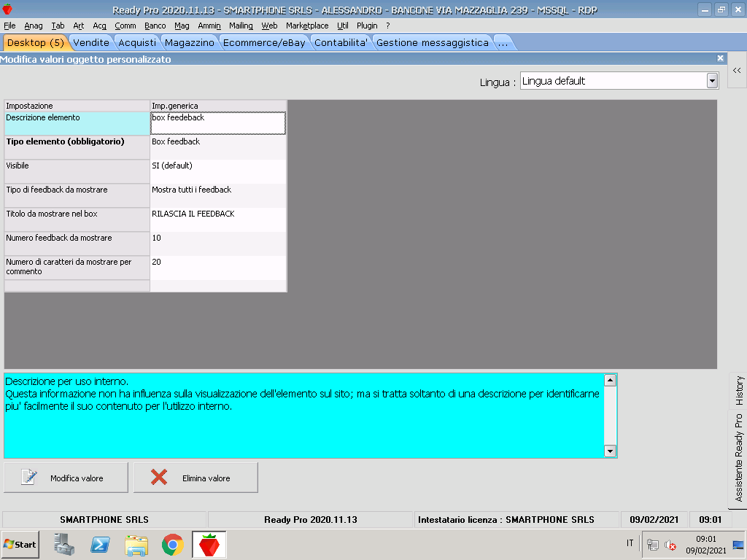Click 'Numero feedback da mostrare' label

77,244
